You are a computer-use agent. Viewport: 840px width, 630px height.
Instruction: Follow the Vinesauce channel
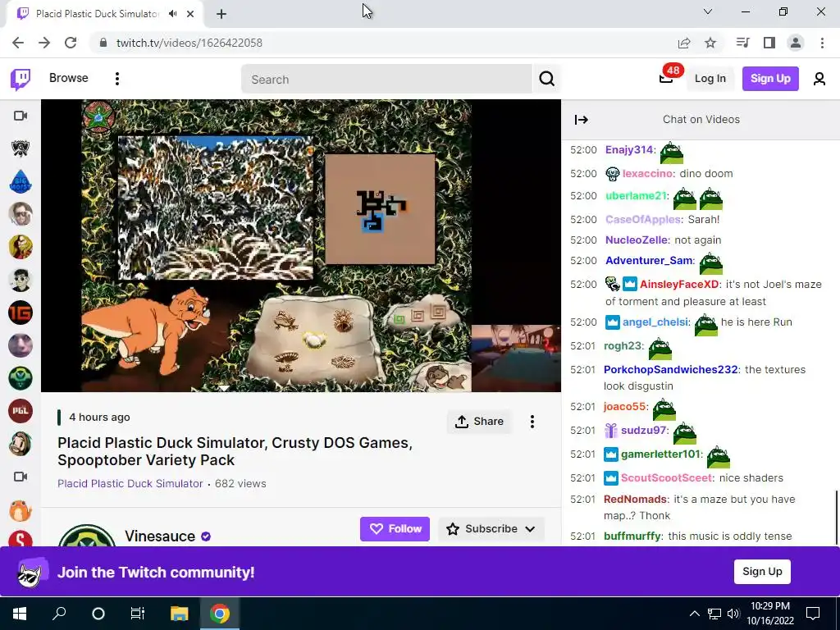click(x=395, y=529)
